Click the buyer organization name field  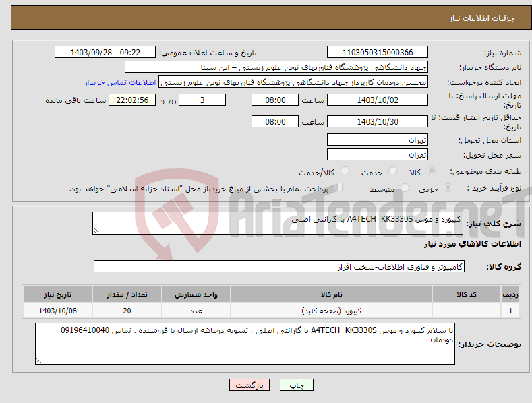click(x=276, y=67)
